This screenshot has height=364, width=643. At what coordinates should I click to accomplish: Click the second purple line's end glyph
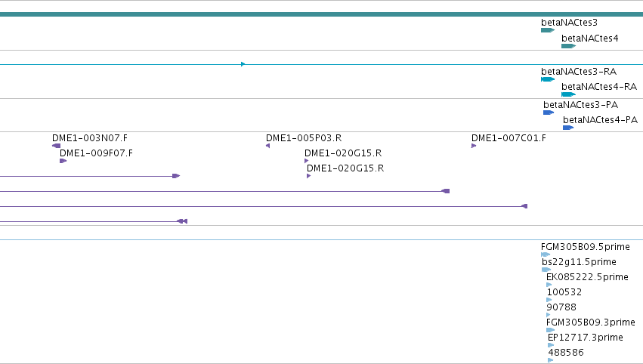[445, 191]
